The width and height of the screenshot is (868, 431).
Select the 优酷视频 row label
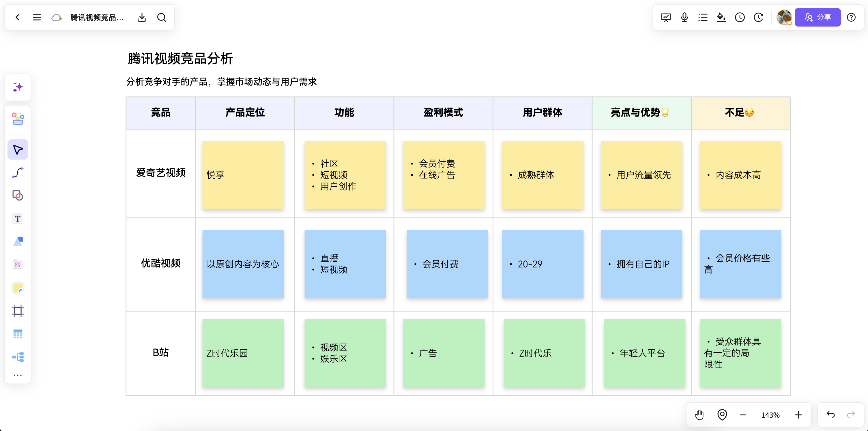point(161,263)
